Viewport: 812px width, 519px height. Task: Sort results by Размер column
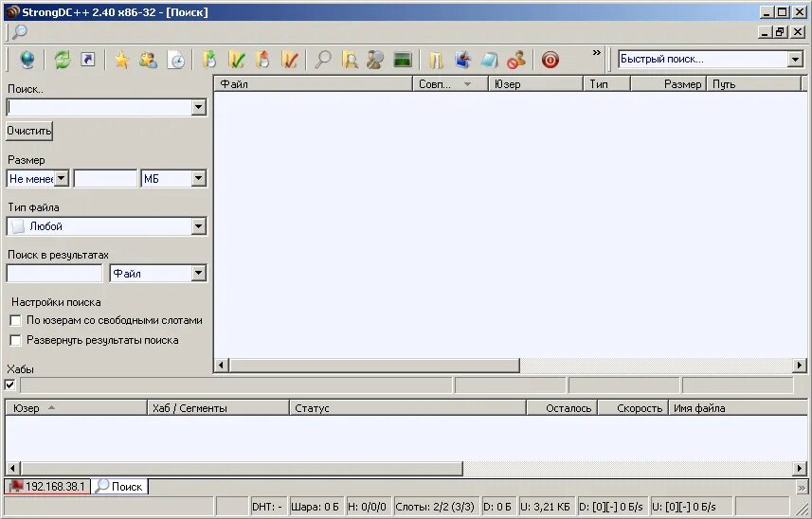pos(668,84)
